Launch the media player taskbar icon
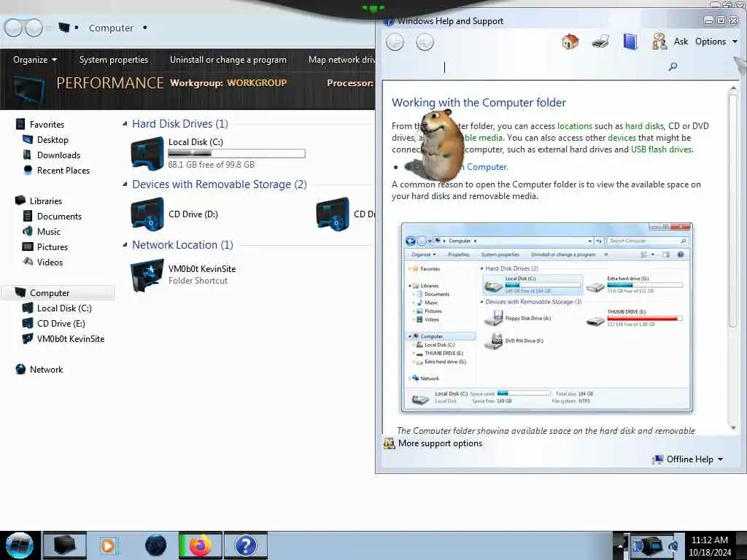This screenshot has width=747, height=560. click(108, 545)
